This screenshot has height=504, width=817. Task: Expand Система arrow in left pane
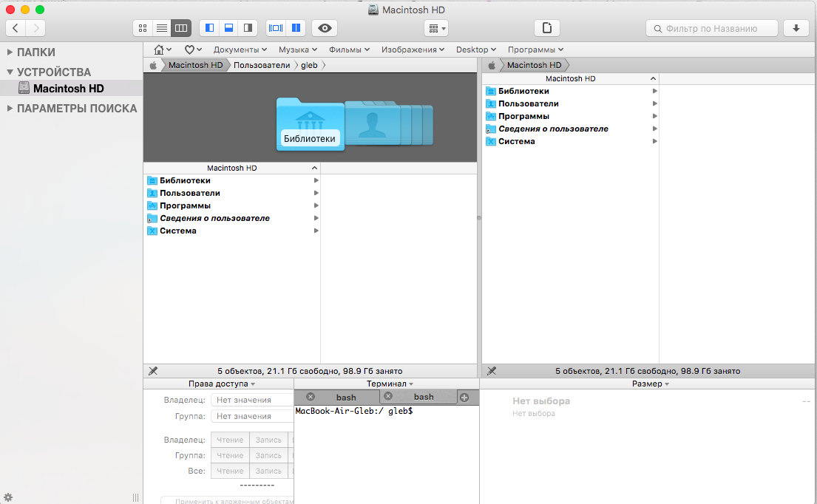pyautogui.click(x=316, y=231)
